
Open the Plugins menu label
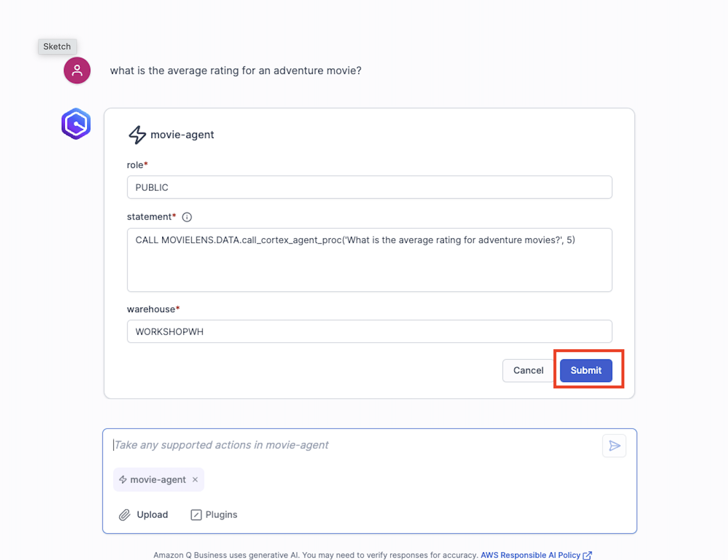tap(221, 515)
